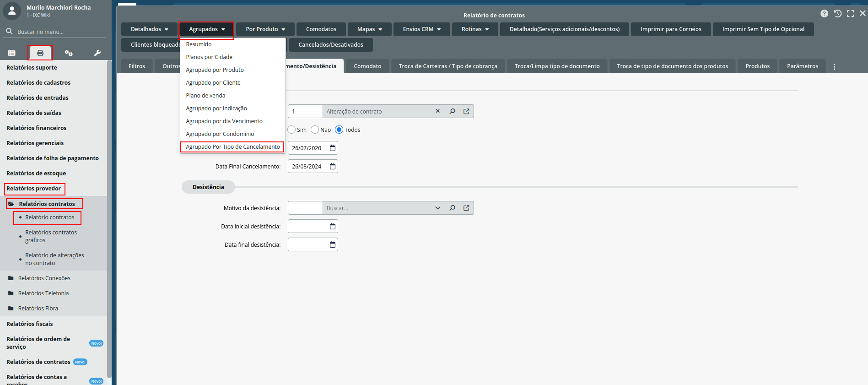Viewport: 868px width, 385px height.
Task: Search icon in Motivo da desistência field
Action: (452, 208)
